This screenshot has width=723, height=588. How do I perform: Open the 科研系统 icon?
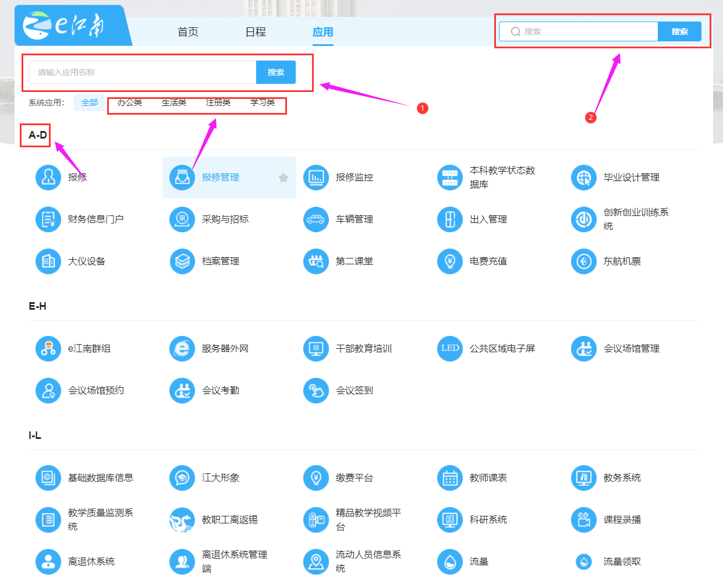tap(450, 519)
